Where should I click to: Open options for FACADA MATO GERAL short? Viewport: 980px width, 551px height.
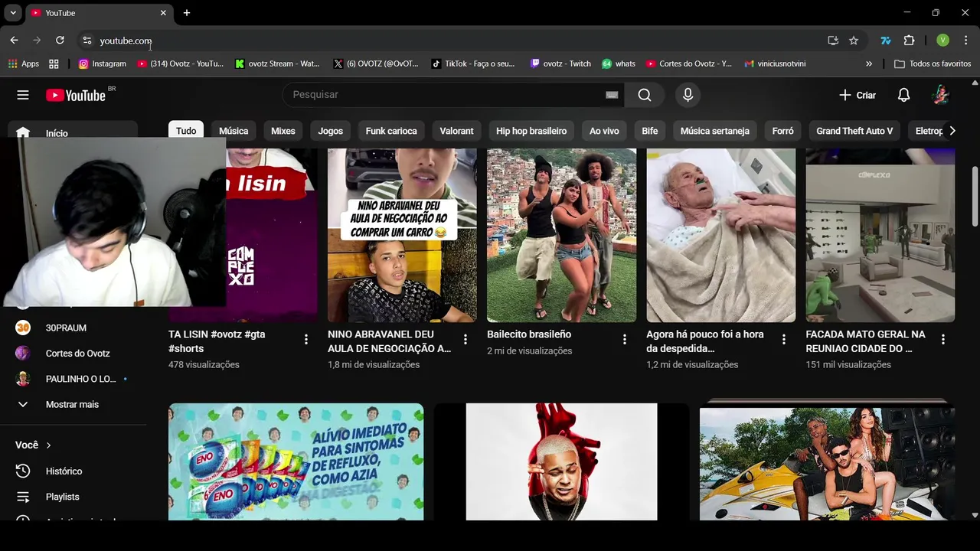pos(942,339)
